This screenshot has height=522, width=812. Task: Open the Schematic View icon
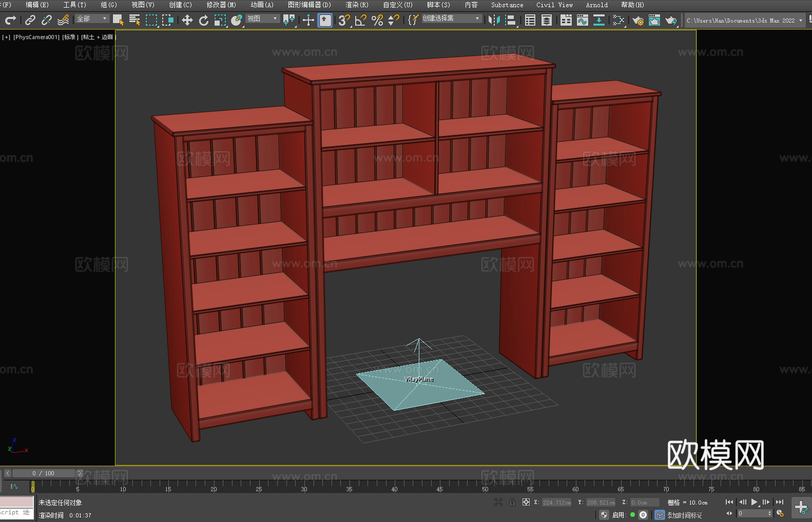click(618, 20)
